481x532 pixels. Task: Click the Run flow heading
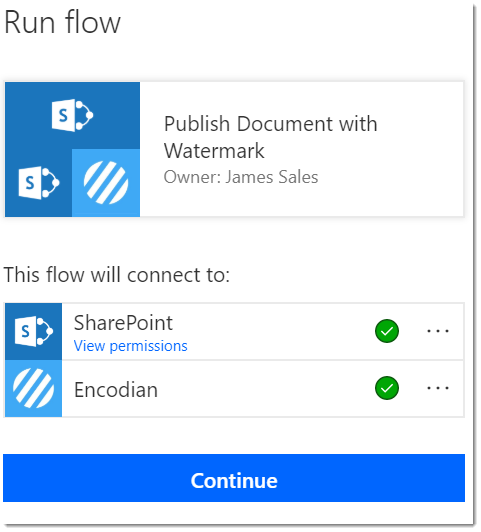click(62, 22)
